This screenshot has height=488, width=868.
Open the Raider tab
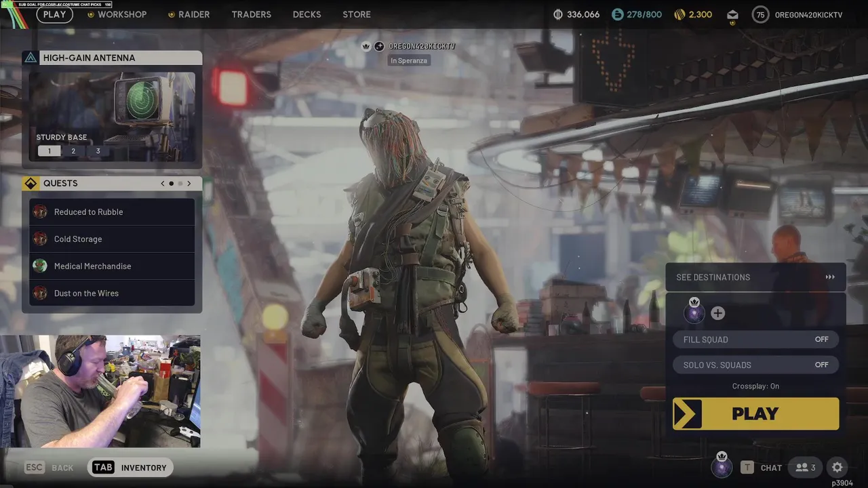click(x=189, y=14)
